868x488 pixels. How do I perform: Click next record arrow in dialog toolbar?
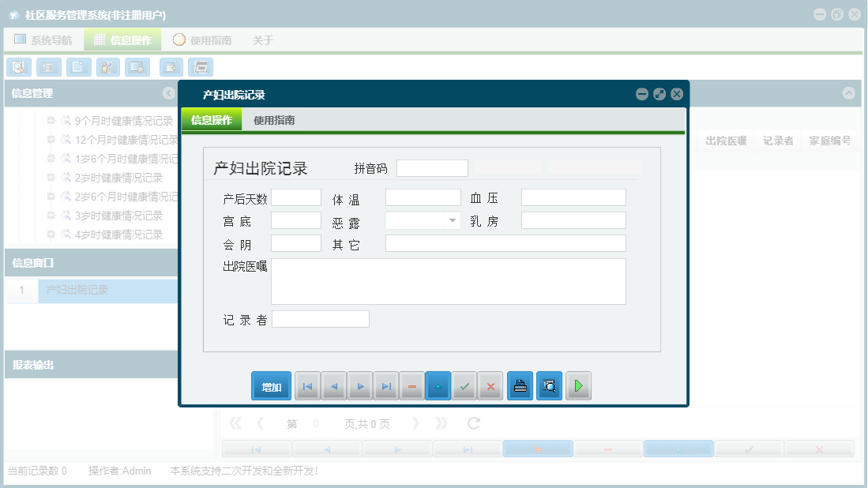coord(360,386)
